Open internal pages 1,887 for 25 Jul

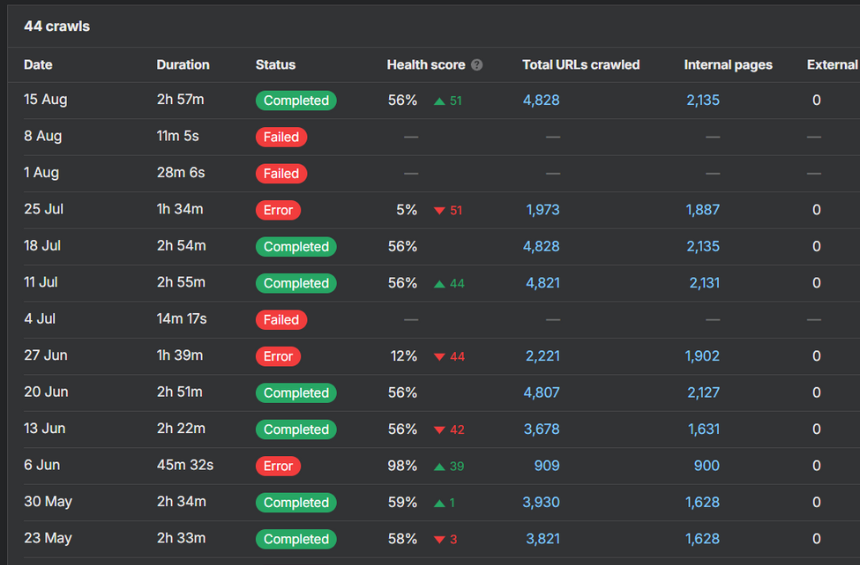703,210
